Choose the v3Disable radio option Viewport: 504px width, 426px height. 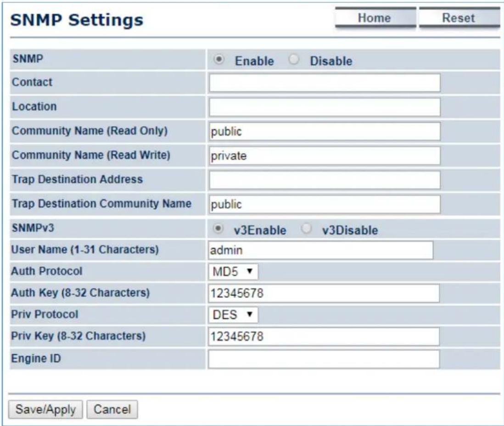306,229
